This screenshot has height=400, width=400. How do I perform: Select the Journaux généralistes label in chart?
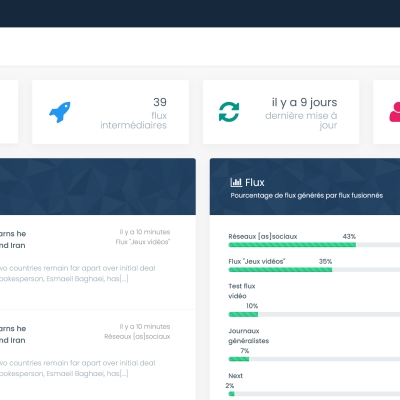coord(249,336)
